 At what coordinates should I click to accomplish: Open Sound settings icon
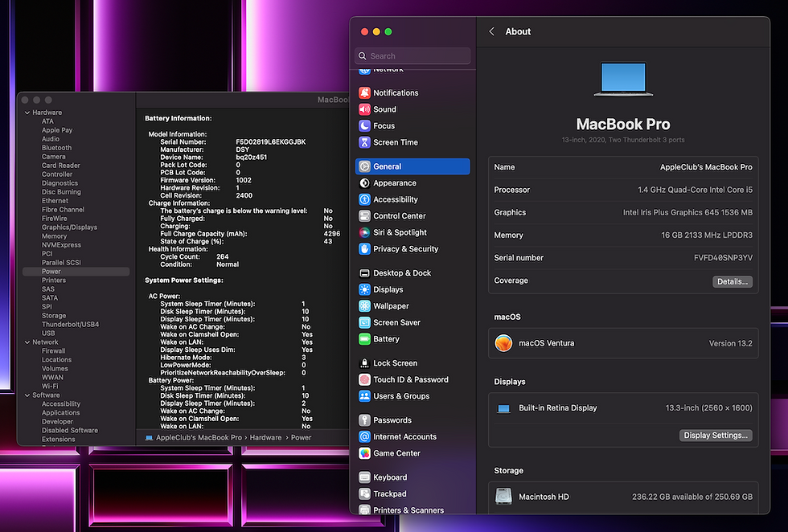click(364, 109)
